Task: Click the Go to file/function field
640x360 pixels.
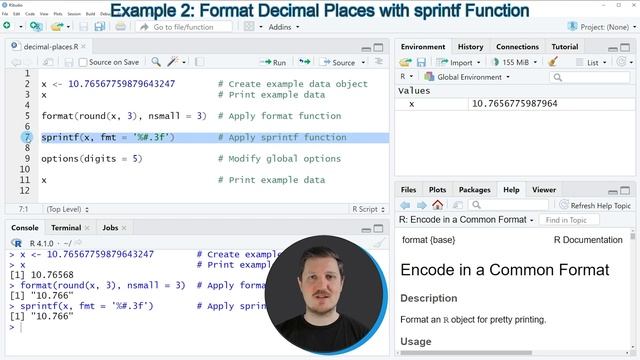Action: click(184, 27)
